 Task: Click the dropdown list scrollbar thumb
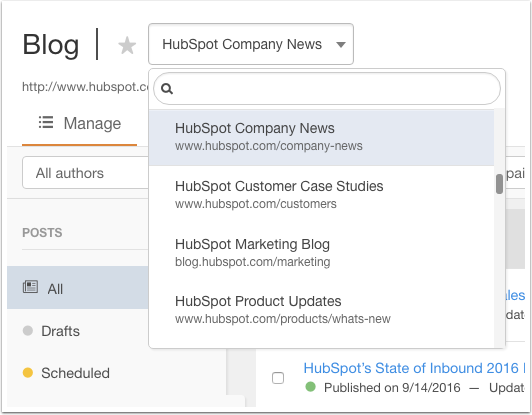(499, 184)
